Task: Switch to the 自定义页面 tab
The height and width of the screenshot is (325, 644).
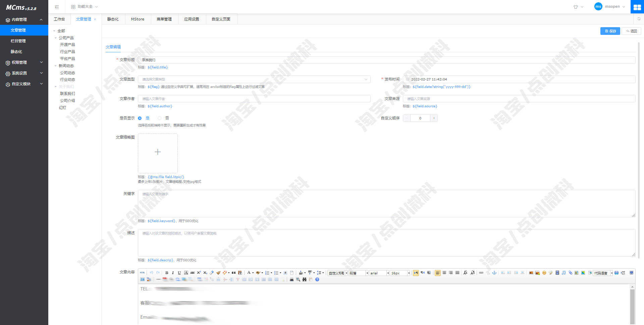Action: pyautogui.click(x=221, y=19)
